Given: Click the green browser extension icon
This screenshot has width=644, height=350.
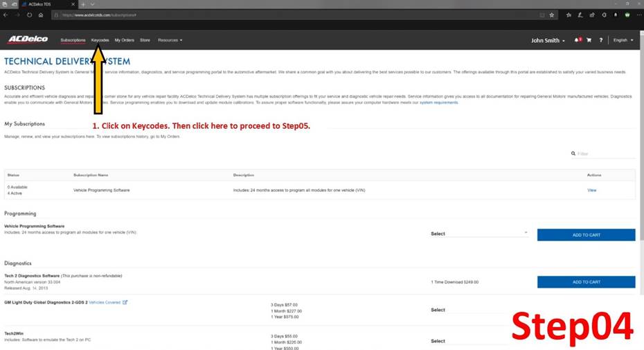Looking at the screenshot, I should pyautogui.click(x=627, y=15).
